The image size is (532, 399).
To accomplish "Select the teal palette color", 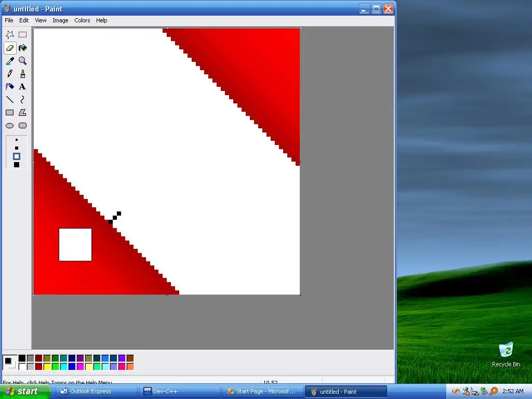I will [63, 358].
